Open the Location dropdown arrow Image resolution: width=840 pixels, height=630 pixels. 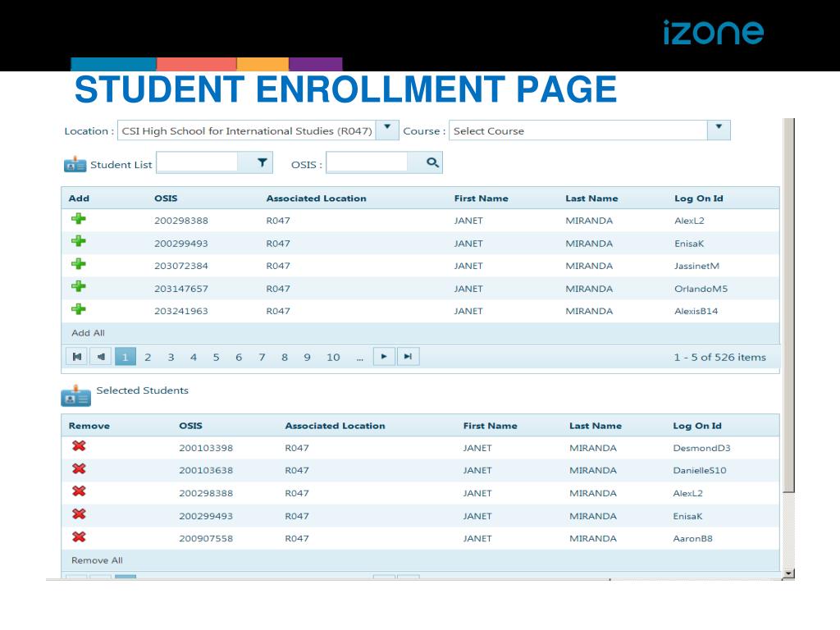387,130
